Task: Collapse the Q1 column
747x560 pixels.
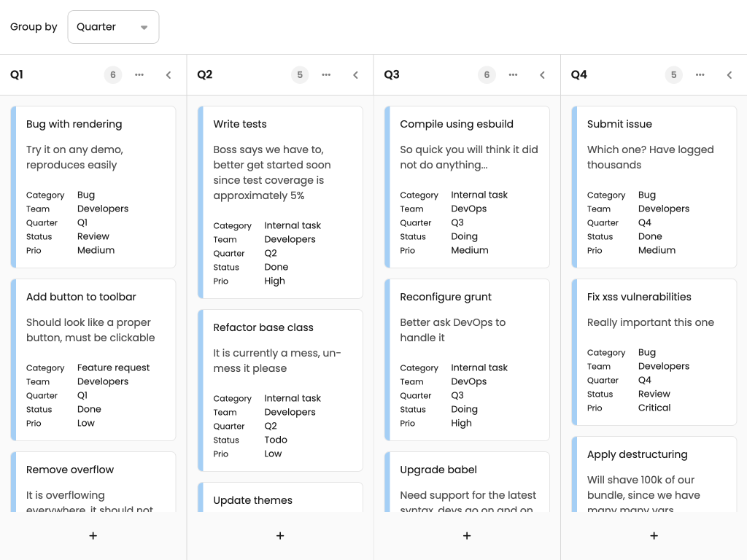Action: (x=169, y=74)
